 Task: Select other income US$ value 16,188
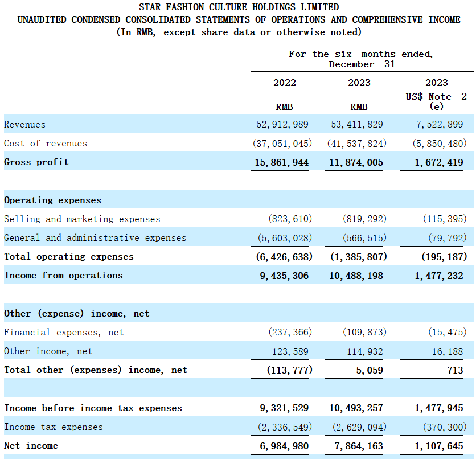pyautogui.click(x=448, y=351)
